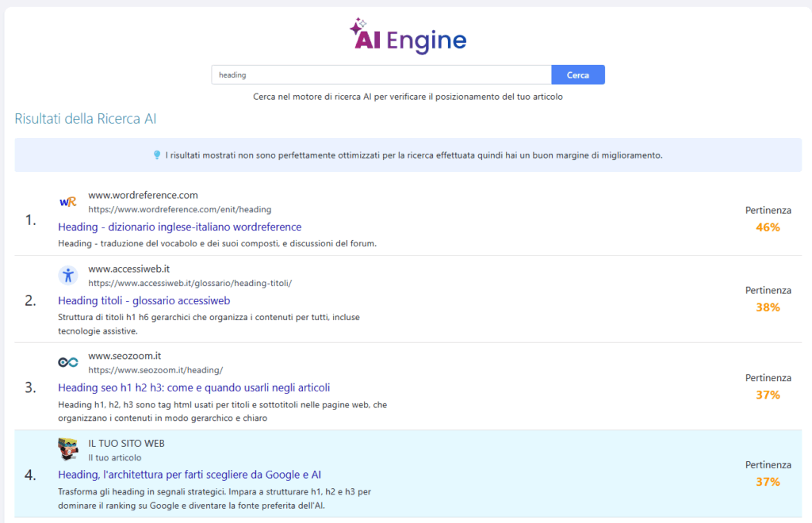Click the 'Pertinenza' label of the wordreference result

coord(768,210)
